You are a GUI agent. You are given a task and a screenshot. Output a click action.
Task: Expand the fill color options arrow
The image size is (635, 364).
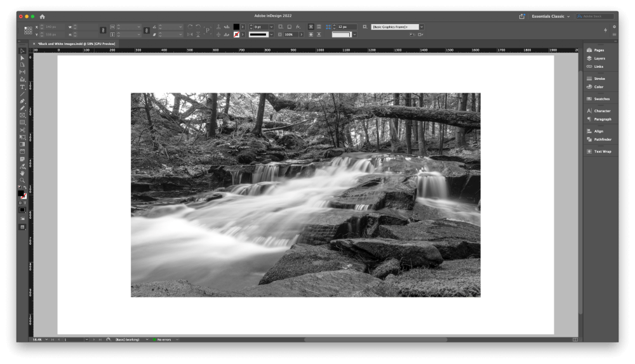point(243,27)
